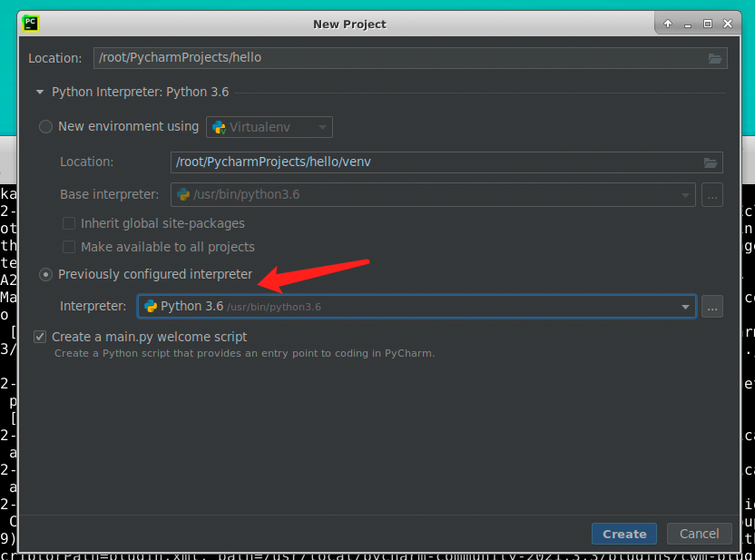
Task: Click the Virtualenv Python icon
Action: 219,127
